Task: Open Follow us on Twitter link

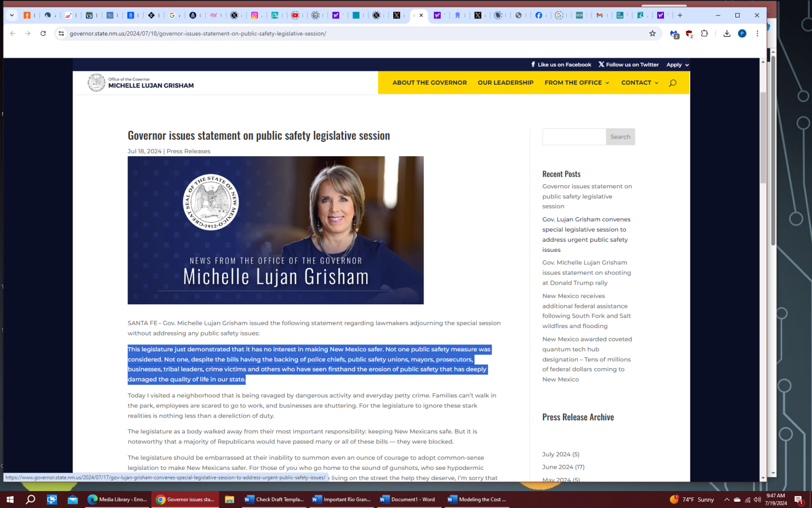Action: point(629,65)
